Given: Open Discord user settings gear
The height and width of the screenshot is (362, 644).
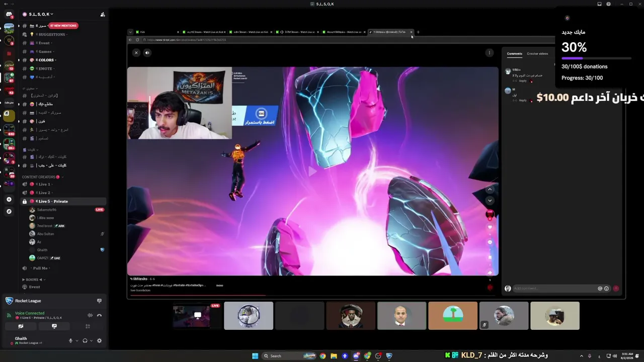Looking at the screenshot, I should click(99, 340).
